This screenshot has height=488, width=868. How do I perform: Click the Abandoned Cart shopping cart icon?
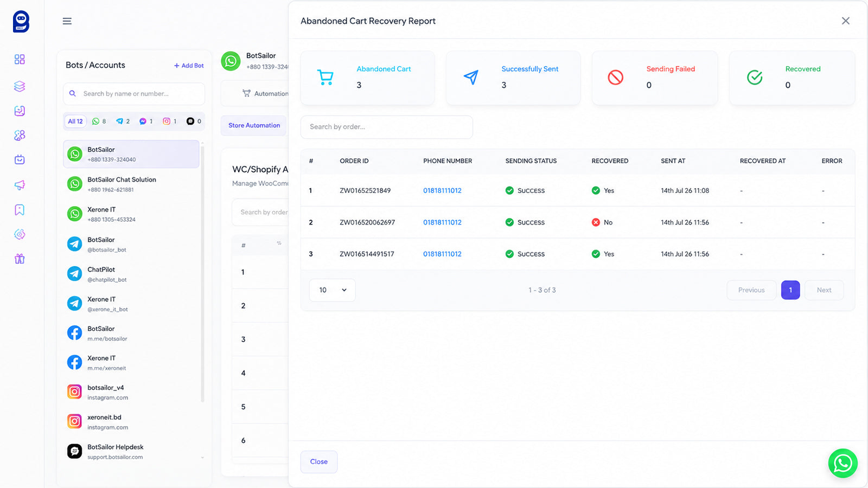(x=325, y=78)
